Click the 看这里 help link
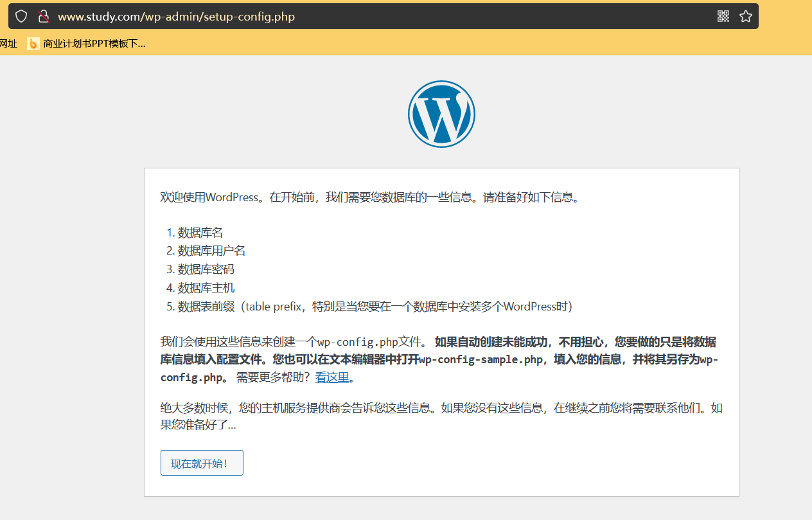The width and height of the screenshot is (812, 520). (x=332, y=377)
